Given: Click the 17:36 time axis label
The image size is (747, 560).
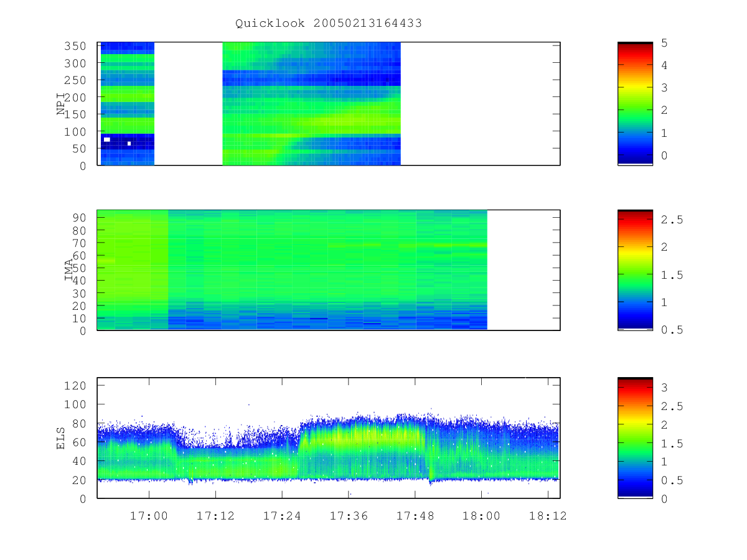Looking at the screenshot, I should point(349,516).
